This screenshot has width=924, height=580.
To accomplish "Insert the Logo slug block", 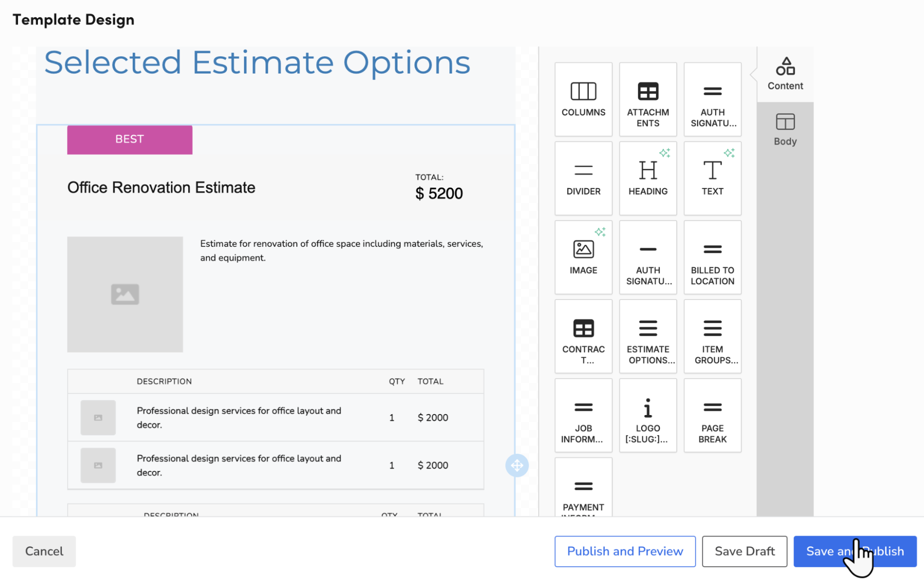I will [648, 415].
